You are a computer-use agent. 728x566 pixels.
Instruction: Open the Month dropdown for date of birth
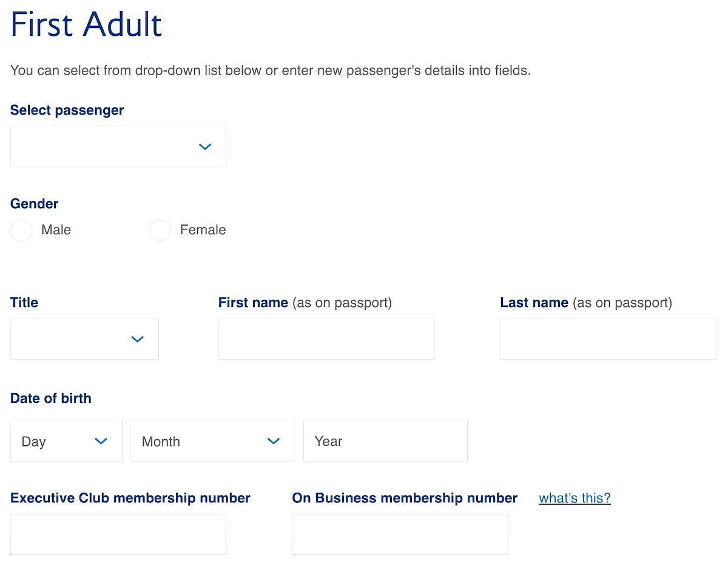click(212, 441)
